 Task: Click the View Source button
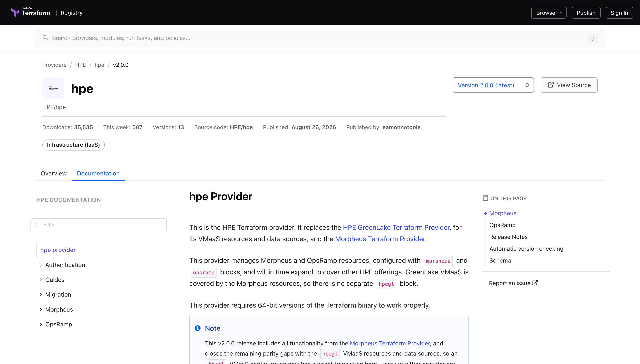[x=569, y=85]
